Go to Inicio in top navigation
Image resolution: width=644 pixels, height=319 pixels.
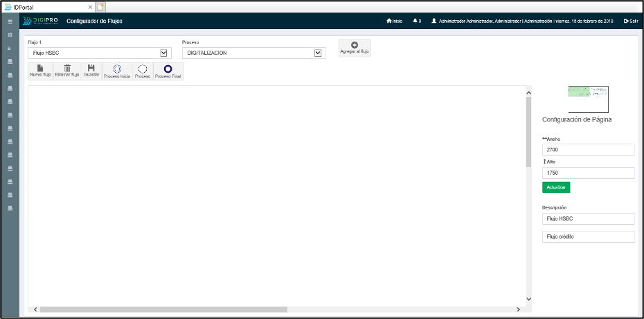click(x=394, y=21)
